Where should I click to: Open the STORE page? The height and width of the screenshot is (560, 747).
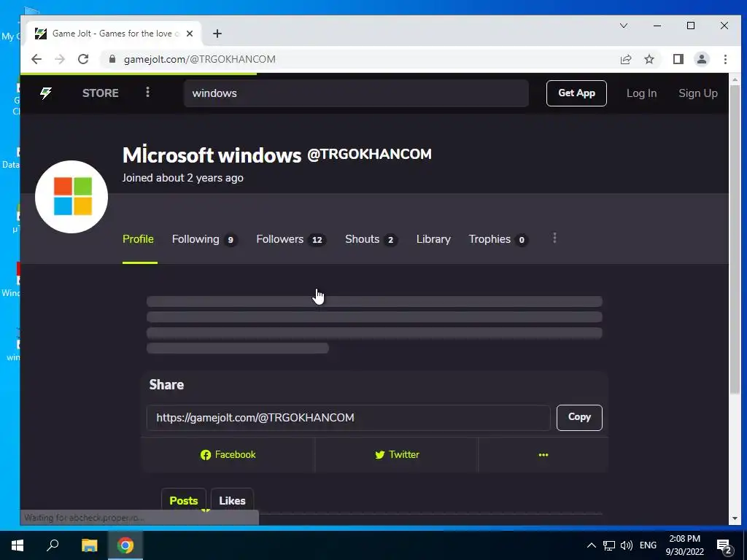coord(100,93)
